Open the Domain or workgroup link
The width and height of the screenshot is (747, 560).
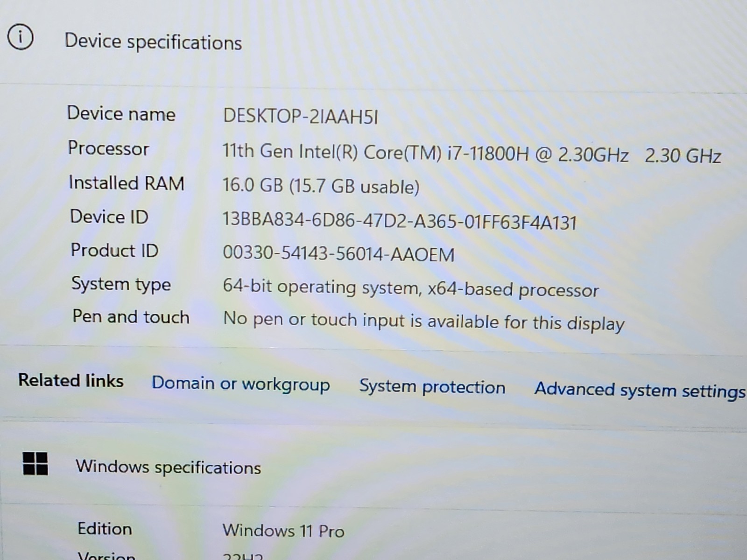pyautogui.click(x=241, y=384)
